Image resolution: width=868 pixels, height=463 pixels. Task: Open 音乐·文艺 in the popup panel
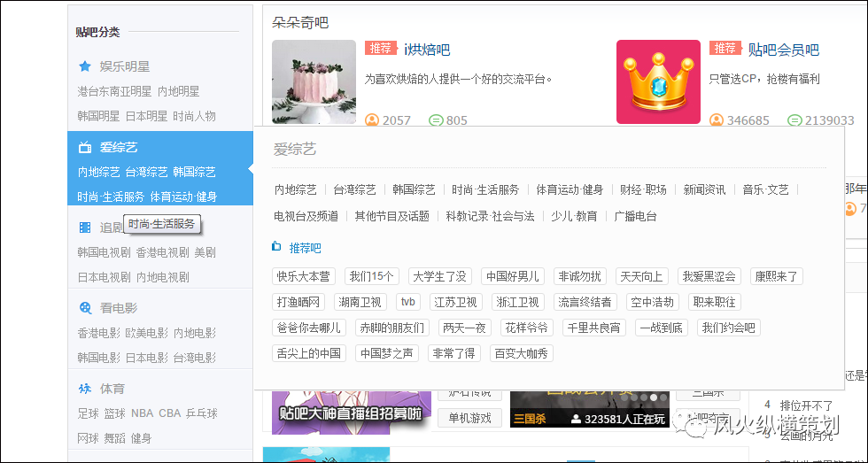pos(765,189)
